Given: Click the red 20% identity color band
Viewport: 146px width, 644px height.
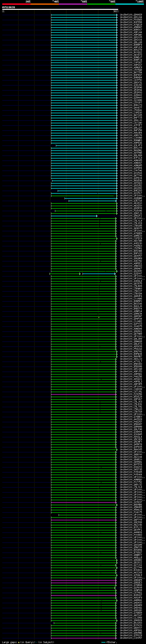Looking at the screenshot, I should click(16, 4).
